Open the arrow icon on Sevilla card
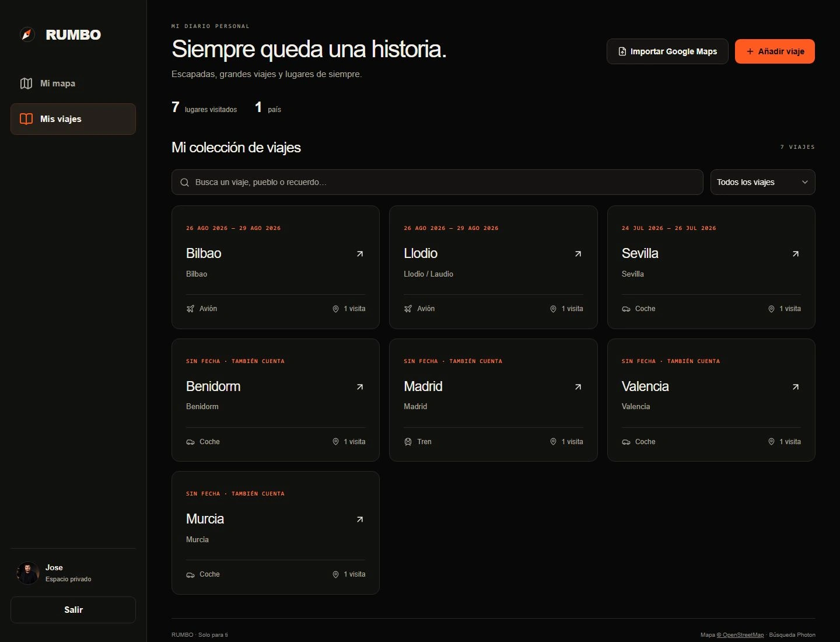This screenshot has height=642, width=840. [x=796, y=254]
